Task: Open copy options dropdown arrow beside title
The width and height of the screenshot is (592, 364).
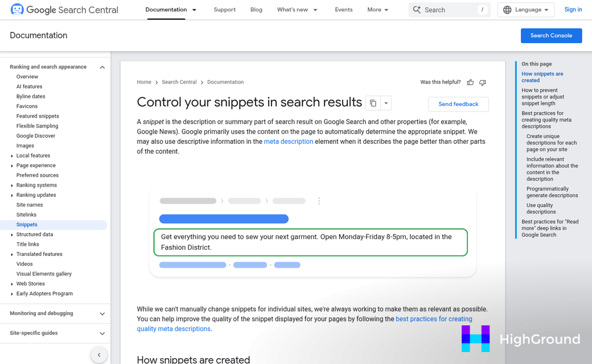Action: 386,103
